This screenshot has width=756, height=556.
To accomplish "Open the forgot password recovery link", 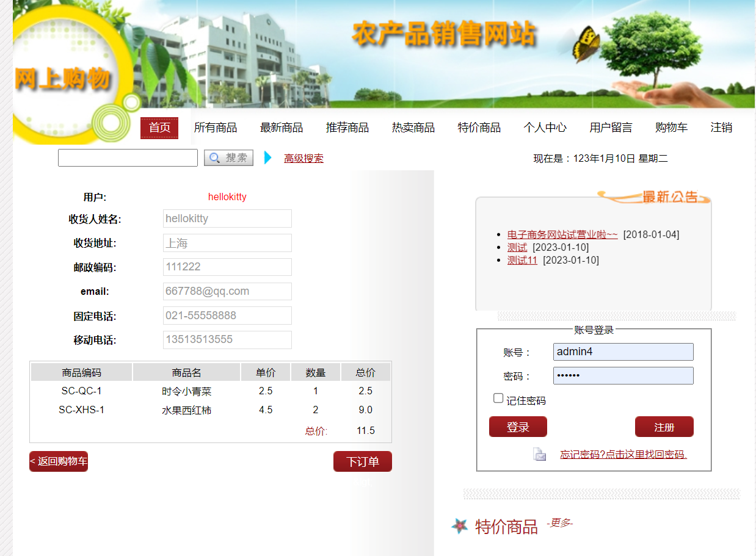I will [623, 455].
